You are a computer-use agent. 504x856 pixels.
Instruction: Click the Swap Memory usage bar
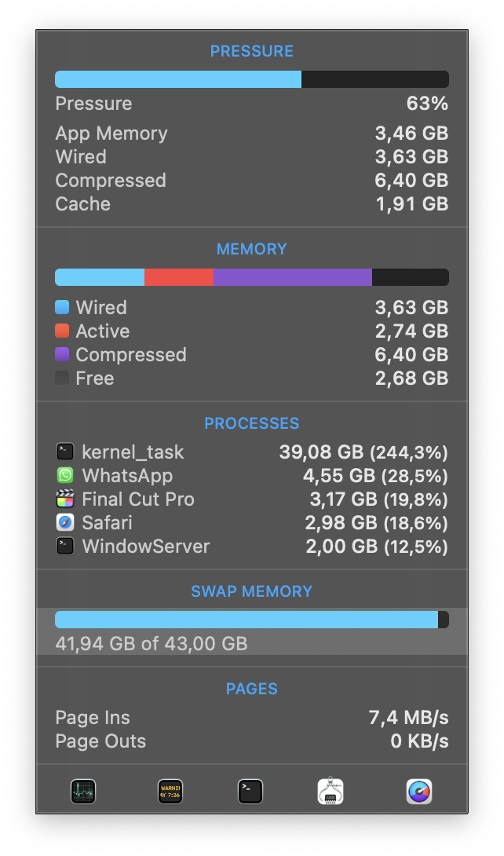pyautogui.click(x=251, y=620)
